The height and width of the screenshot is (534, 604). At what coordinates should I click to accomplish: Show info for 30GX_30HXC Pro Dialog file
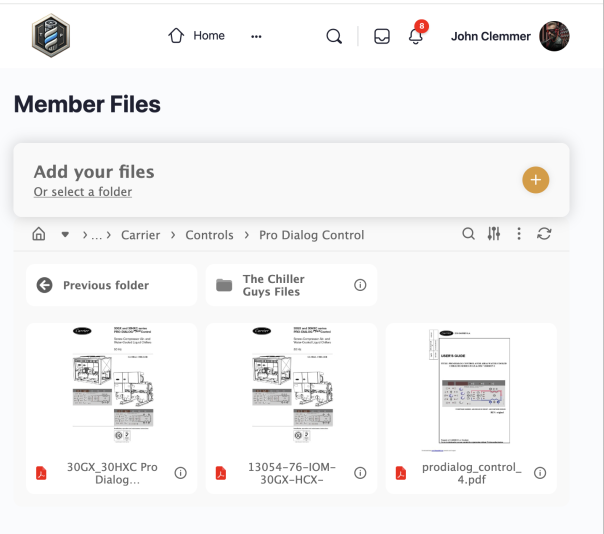click(x=180, y=473)
